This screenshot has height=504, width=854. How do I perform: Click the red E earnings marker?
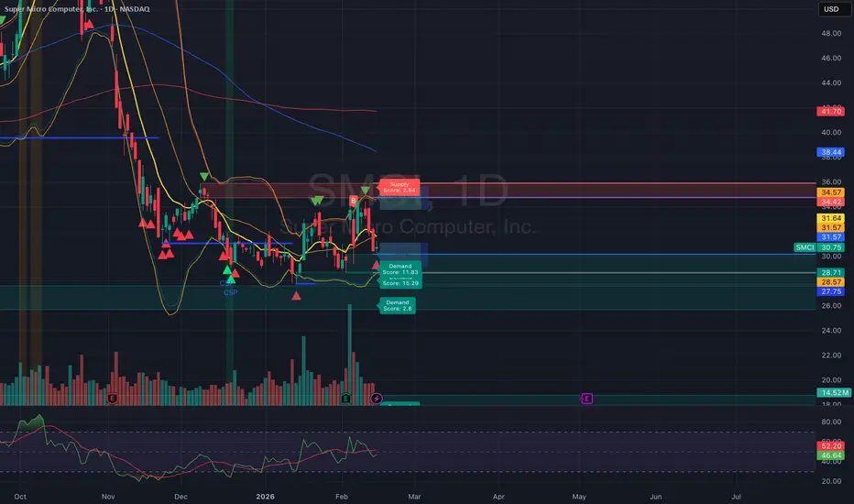pyautogui.click(x=112, y=399)
